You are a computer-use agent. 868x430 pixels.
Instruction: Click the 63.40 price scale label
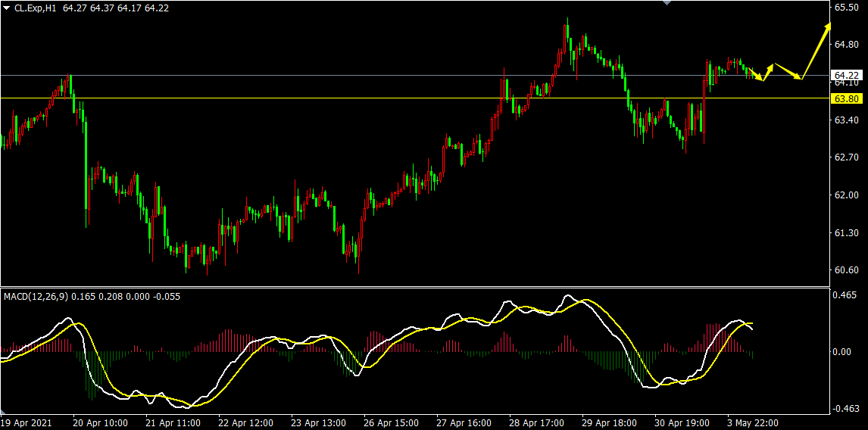(x=846, y=120)
